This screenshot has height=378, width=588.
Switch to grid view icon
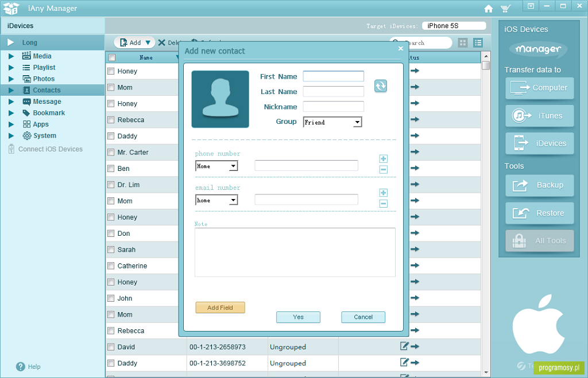pyautogui.click(x=463, y=42)
